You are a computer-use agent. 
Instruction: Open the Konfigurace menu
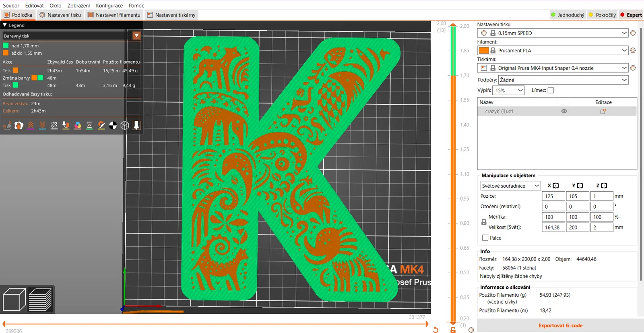109,5
